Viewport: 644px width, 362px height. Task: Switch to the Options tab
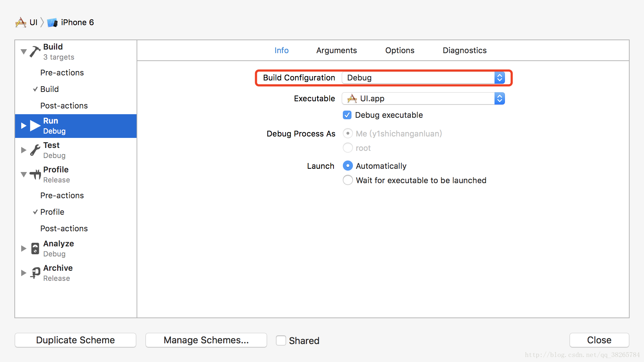click(x=400, y=51)
